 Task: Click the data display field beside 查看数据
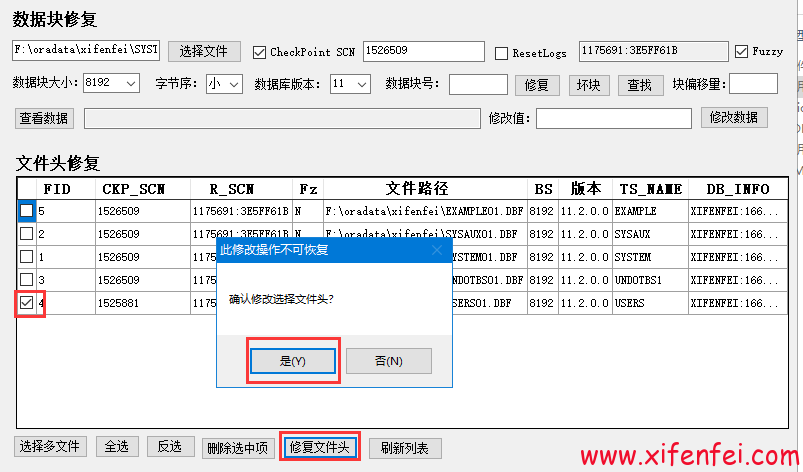pos(282,118)
